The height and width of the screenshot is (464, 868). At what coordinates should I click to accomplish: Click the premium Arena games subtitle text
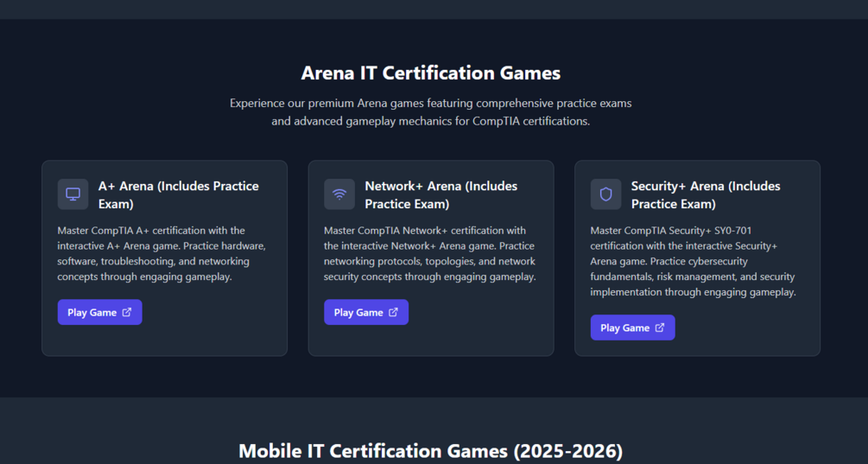coord(430,112)
